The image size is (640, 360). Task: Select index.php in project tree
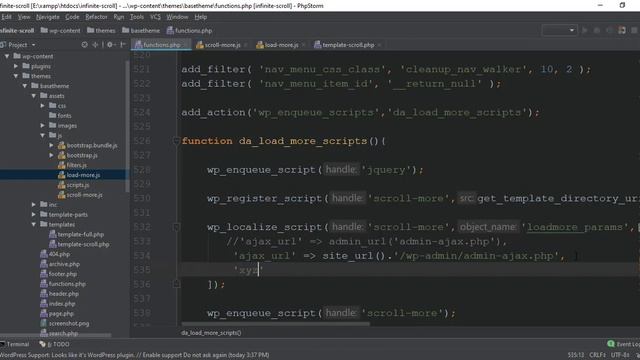pyautogui.click(x=58, y=304)
